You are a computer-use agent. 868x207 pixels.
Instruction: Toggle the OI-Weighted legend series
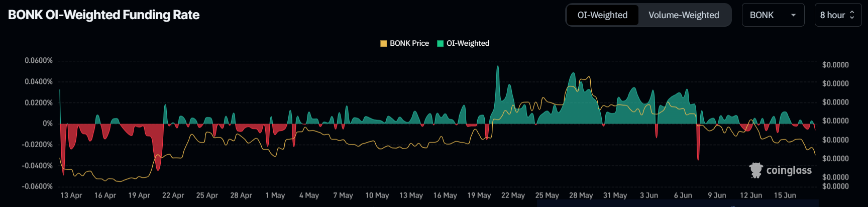tap(463, 43)
